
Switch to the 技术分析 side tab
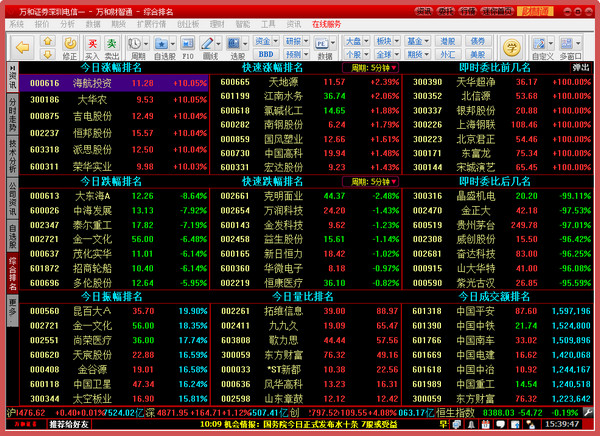pos(11,153)
